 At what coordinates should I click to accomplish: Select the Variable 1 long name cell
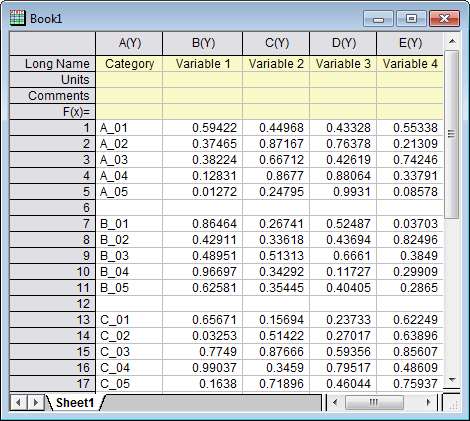[x=203, y=64]
